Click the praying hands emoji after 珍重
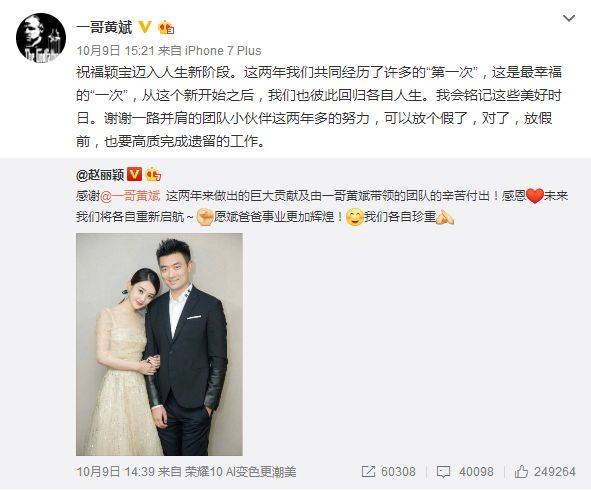591x491 pixels. click(445, 217)
